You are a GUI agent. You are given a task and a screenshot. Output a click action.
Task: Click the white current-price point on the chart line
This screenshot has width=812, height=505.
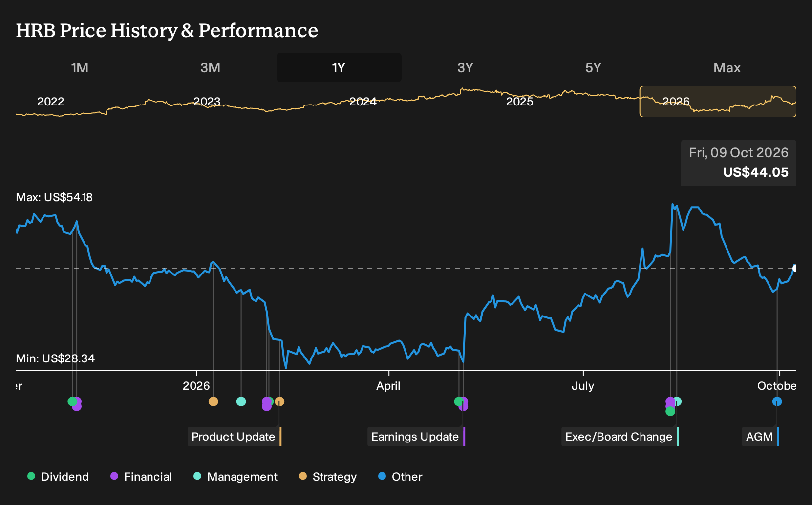795,268
